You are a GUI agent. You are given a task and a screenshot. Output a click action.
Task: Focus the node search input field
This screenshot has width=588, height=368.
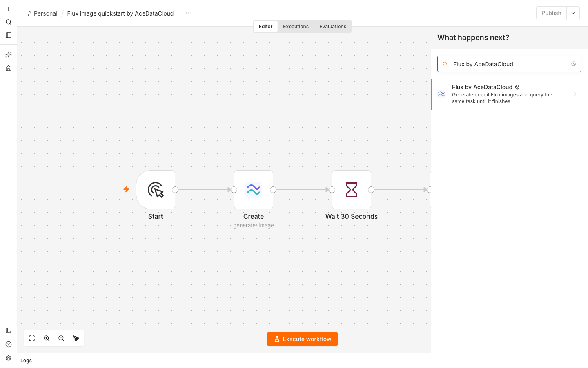pyautogui.click(x=509, y=64)
